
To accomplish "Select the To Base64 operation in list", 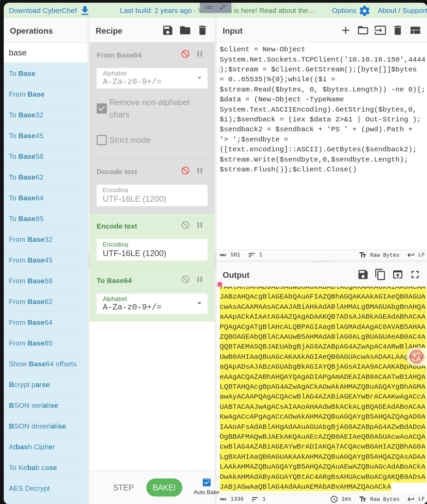I will click(x=46, y=198).
